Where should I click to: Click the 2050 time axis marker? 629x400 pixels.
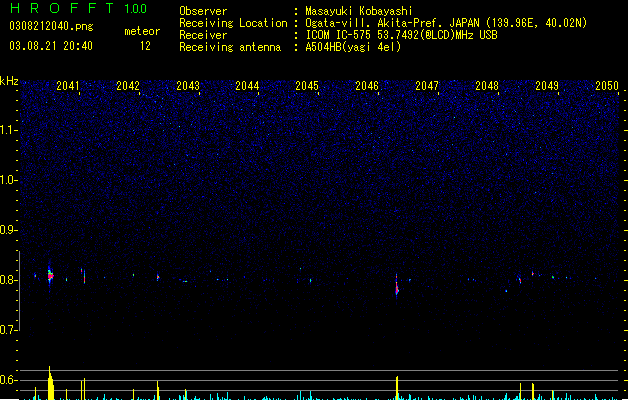[x=607, y=86]
